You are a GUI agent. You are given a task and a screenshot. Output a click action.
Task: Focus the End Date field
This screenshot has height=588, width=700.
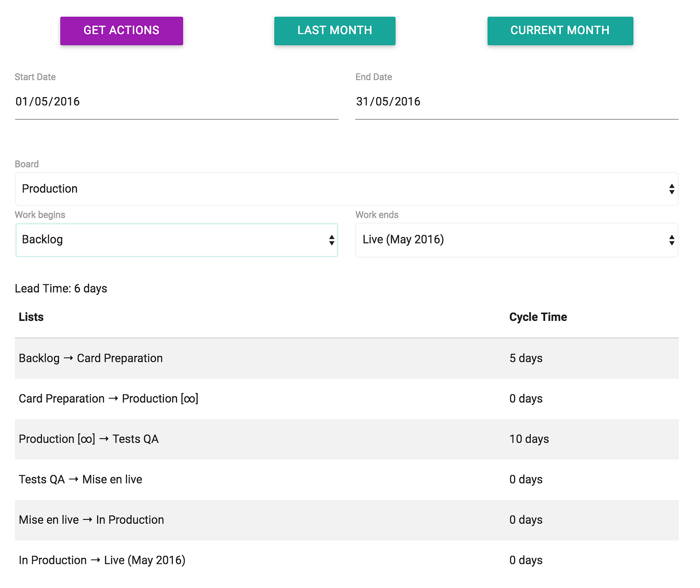[x=517, y=102]
